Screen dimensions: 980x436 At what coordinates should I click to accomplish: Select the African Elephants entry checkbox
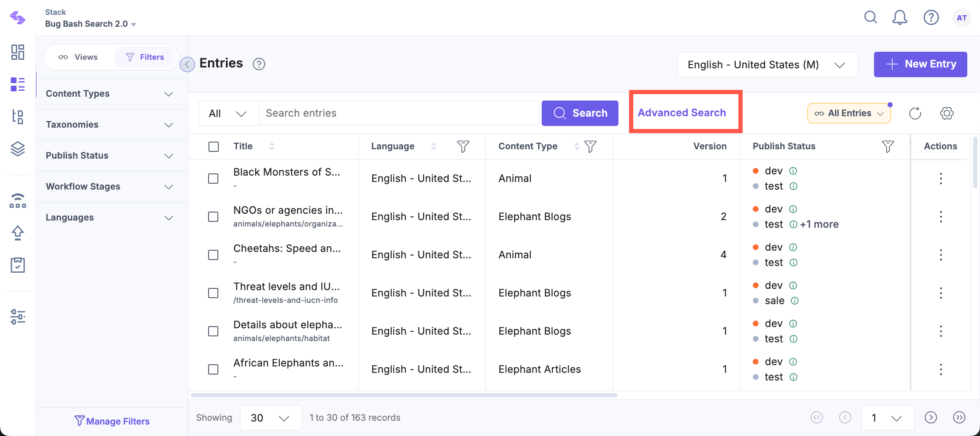pos(213,369)
